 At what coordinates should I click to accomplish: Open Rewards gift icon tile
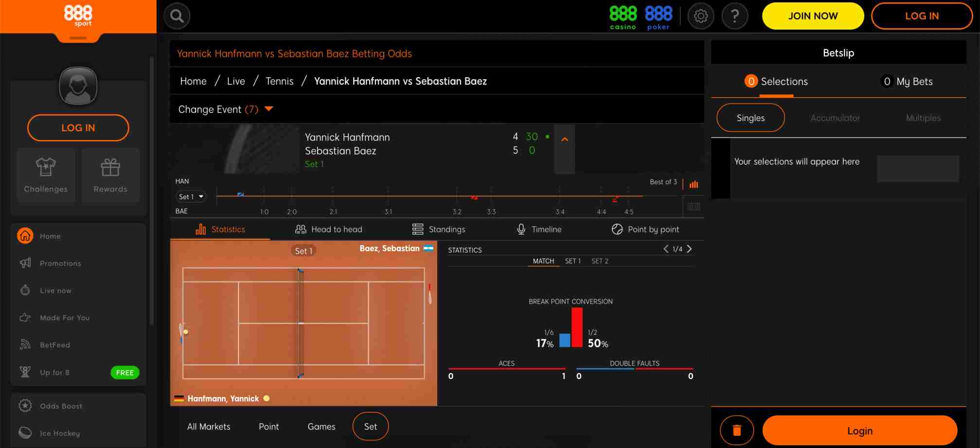110,175
